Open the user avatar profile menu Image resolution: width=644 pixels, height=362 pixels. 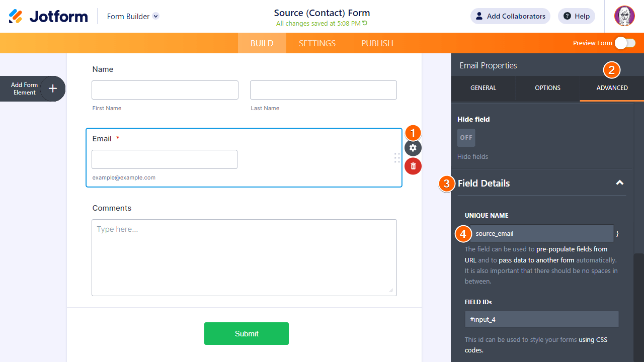tap(624, 16)
